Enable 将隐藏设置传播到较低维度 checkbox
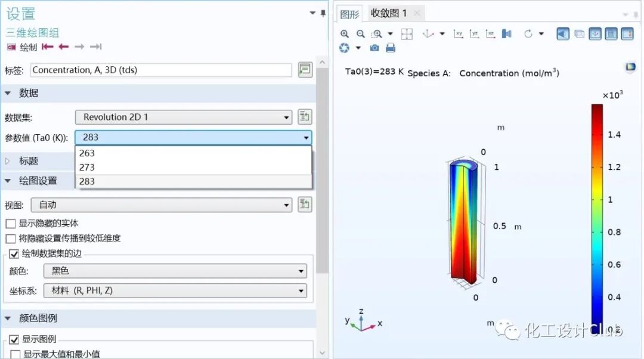Viewport: 644px width, 359px height. pos(11,239)
